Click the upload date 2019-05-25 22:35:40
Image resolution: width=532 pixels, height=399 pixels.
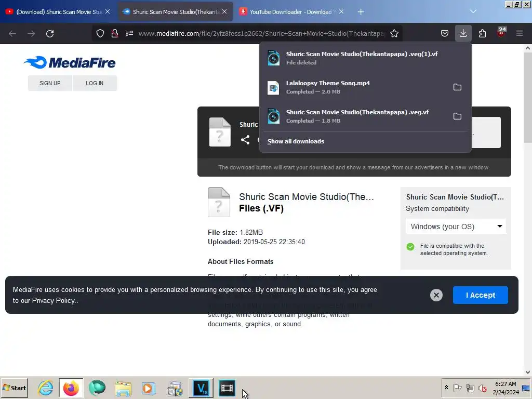[x=274, y=242]
